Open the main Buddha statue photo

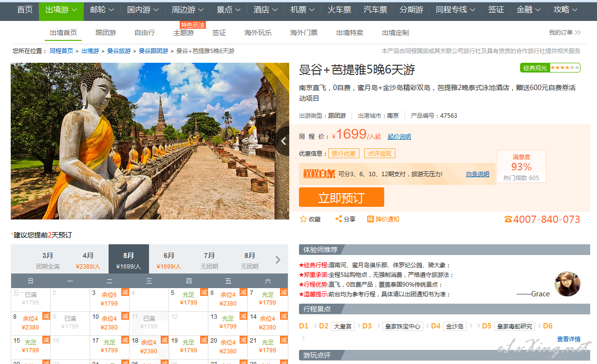point(150,141)
